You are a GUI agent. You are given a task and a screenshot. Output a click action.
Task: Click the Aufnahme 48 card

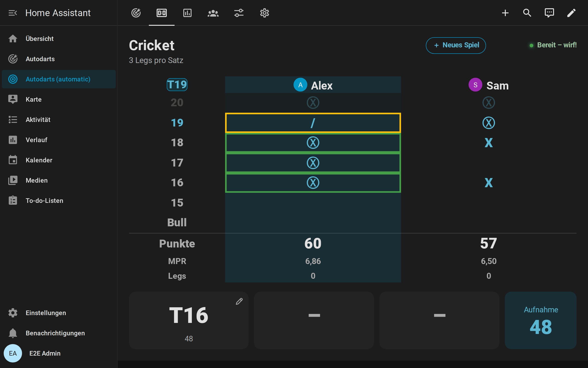pos(541,320)
